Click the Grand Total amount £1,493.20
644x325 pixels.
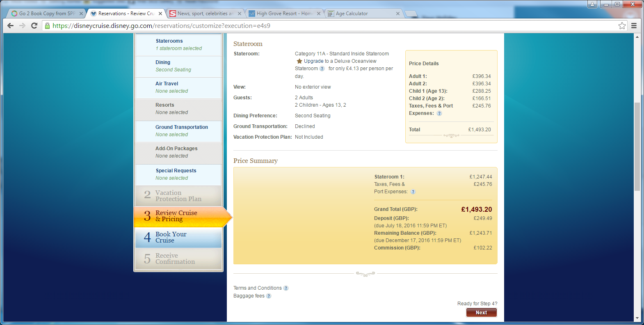coord(477,210)
